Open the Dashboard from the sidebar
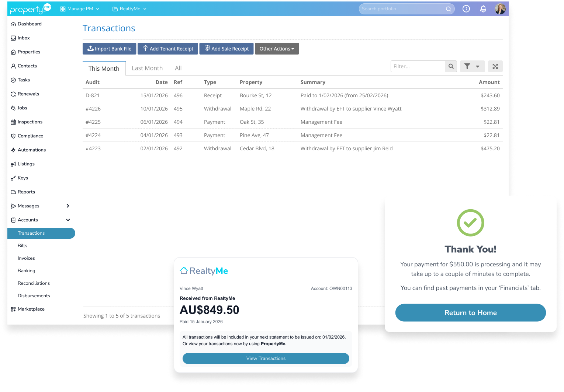Image resolution: width=564 pixels, height=392 pixels. [x=30, y=24]
